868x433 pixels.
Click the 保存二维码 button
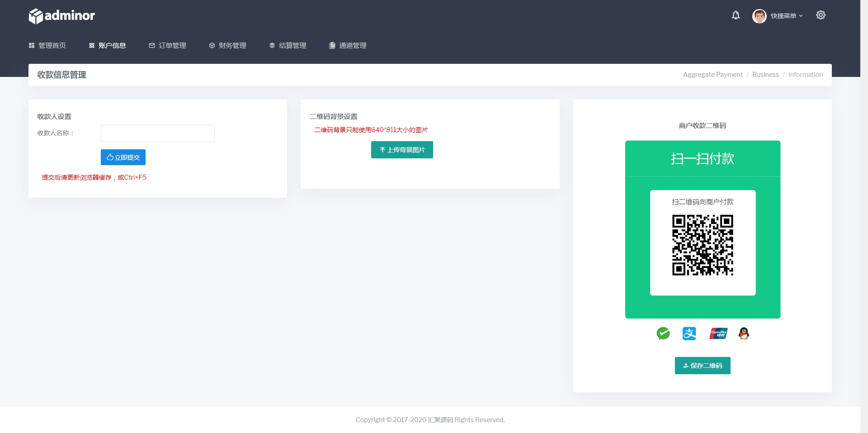703,366
